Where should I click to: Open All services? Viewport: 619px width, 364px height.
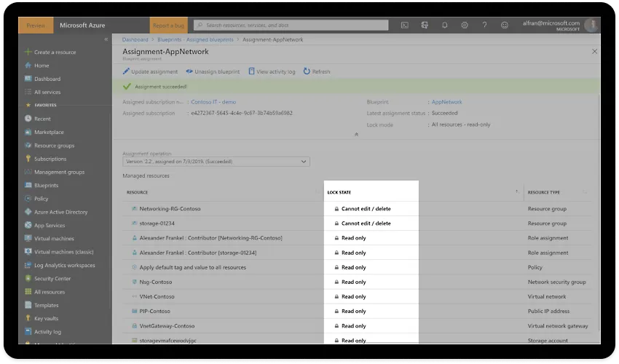tap(43, 92)
